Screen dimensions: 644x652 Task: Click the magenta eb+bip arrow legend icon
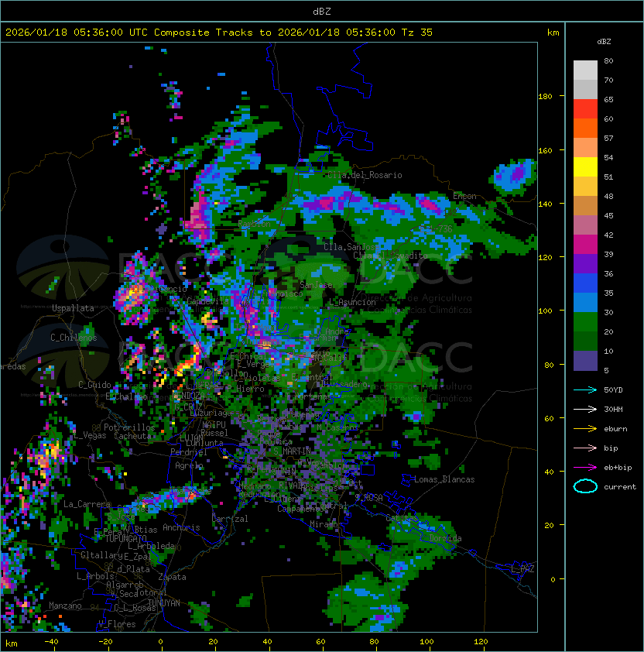click(x=585, y=468)
